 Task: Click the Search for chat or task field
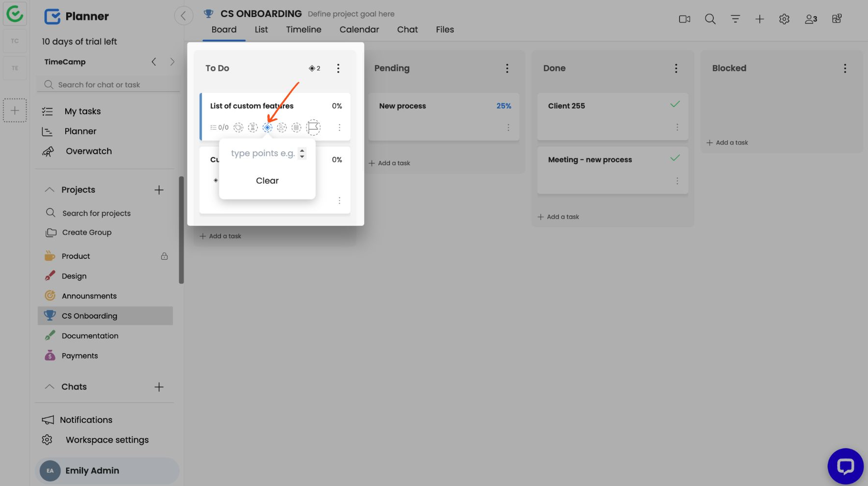coord(109,85)
